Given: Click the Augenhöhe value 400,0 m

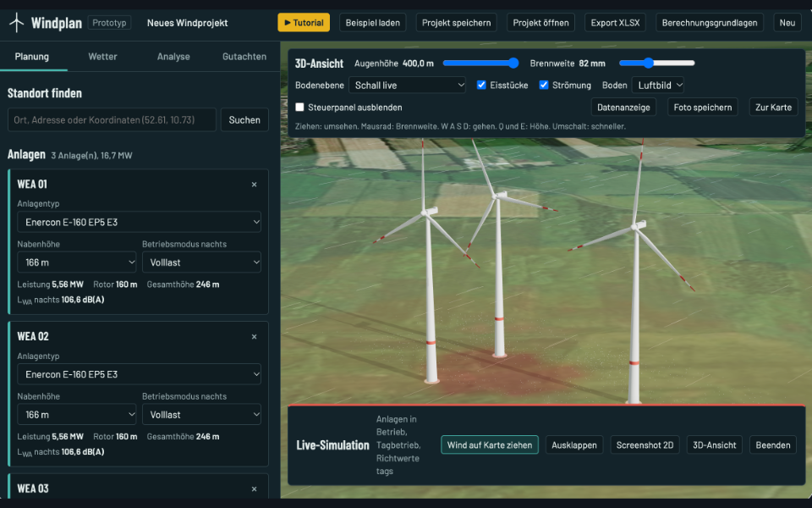Looking at the screenshot, I should [418, 63].
